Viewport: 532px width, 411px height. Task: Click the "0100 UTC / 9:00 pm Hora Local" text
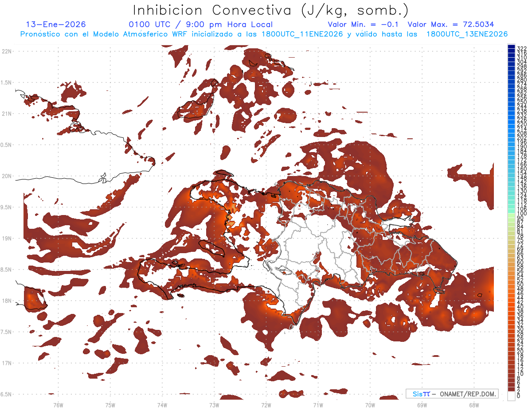[x=200, y=25]
